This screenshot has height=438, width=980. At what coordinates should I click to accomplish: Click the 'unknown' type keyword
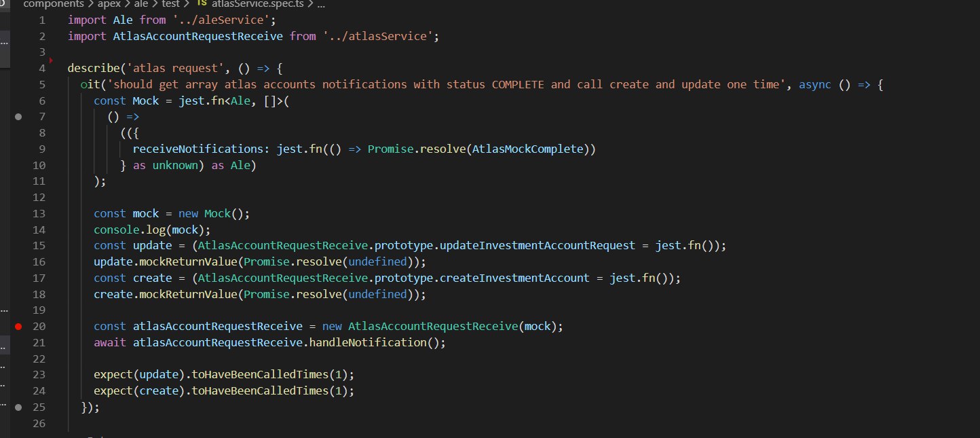[174, 165]
